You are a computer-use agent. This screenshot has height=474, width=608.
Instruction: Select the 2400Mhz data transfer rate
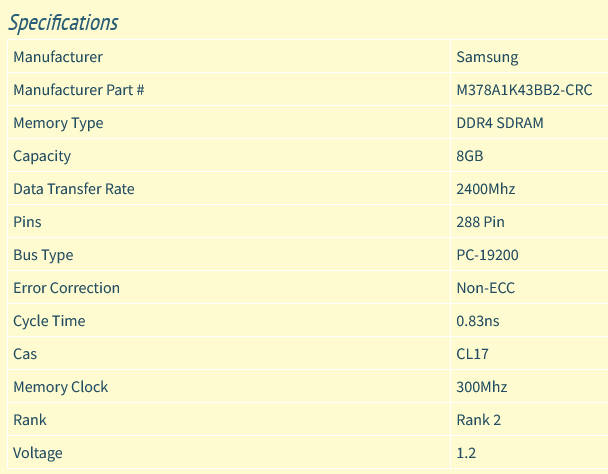point(486,189)
